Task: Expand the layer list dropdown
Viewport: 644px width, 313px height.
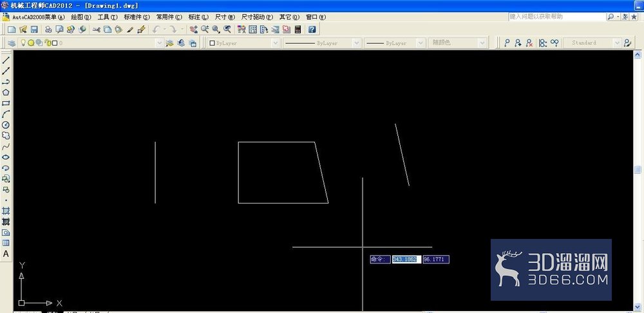Action: [159, 43]
